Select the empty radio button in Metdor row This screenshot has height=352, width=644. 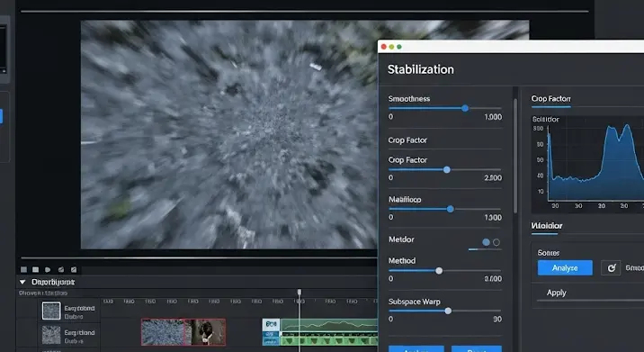pyautogui.click(x=496, y=242)
